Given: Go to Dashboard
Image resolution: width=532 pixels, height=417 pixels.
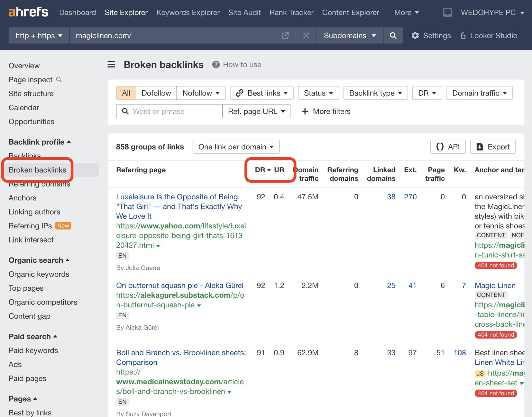Looking at the screenshot, I should coord(78,12).
